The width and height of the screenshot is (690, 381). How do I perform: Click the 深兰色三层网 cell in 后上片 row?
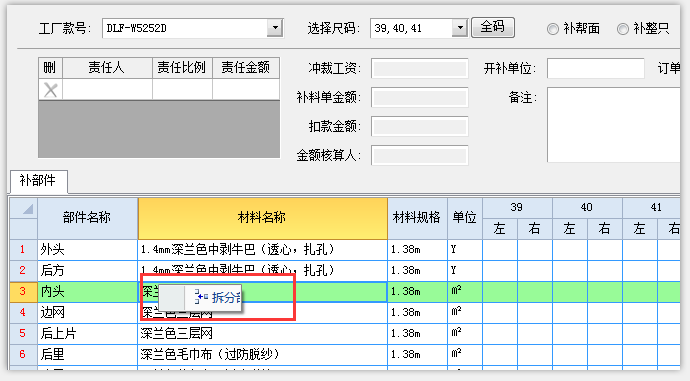tap(263, 333)
